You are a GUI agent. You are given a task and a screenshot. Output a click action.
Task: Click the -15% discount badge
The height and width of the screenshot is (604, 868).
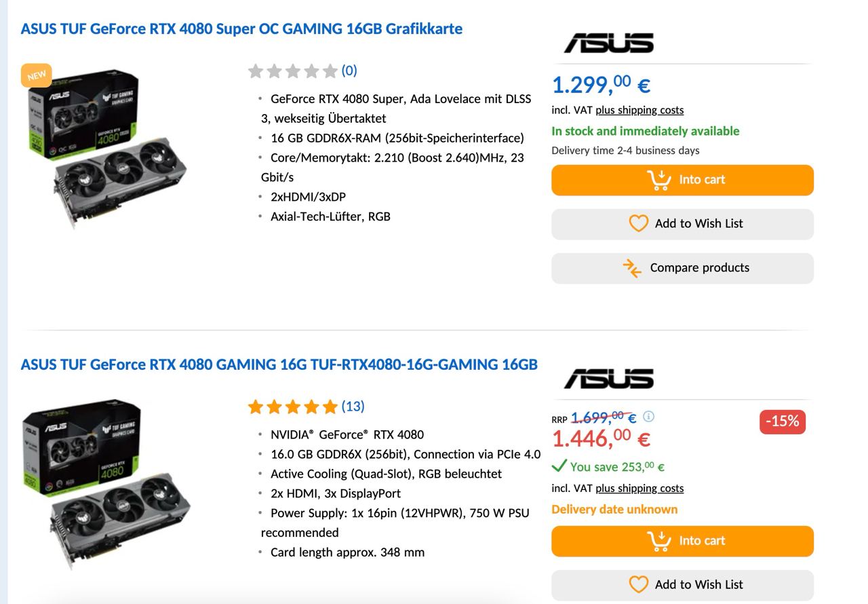tap(782, 421)
